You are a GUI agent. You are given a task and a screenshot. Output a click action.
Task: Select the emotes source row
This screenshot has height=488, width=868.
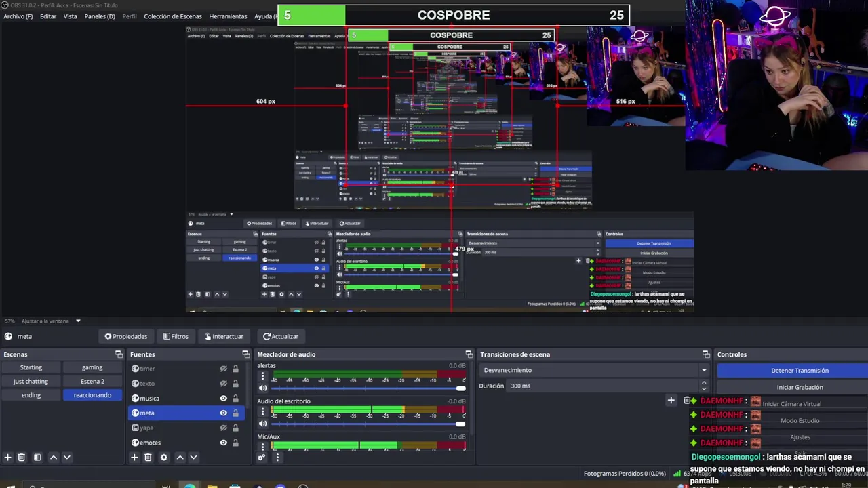186,443
